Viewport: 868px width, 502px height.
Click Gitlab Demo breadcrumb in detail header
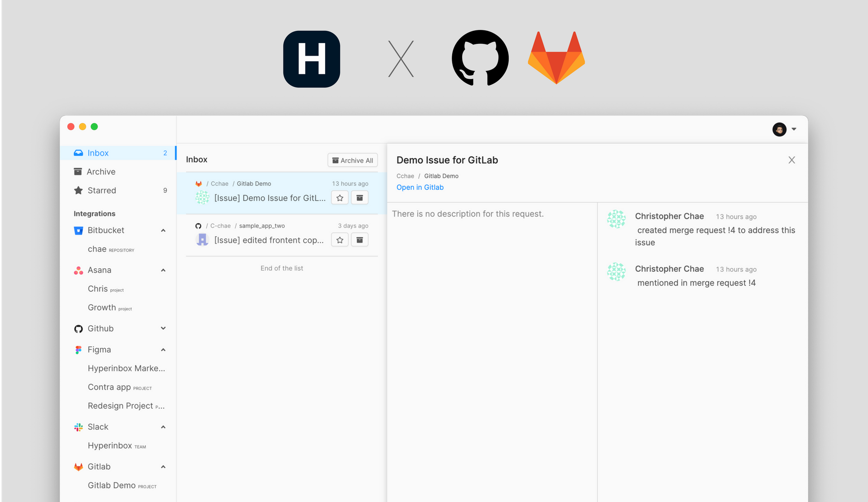441,176
